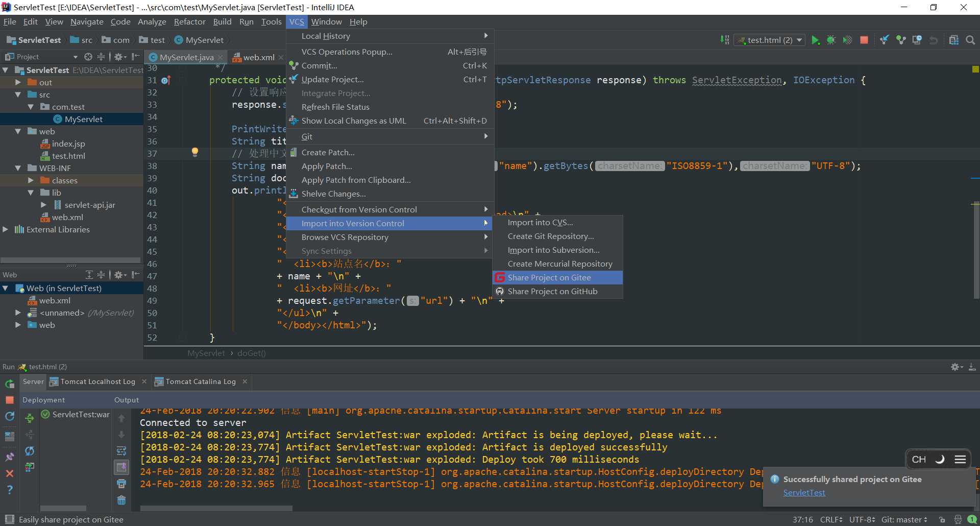Click the Print output icon
980x526 pixels.
pos(121,483)
